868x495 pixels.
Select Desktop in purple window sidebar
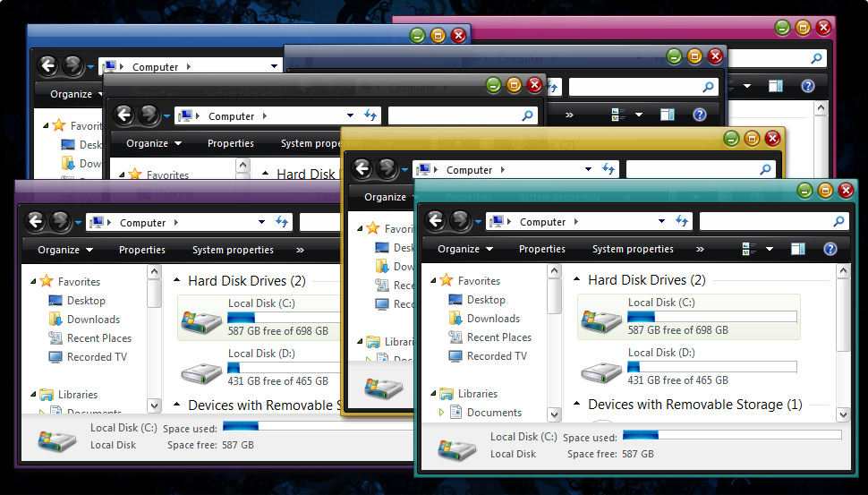(86, 301)
